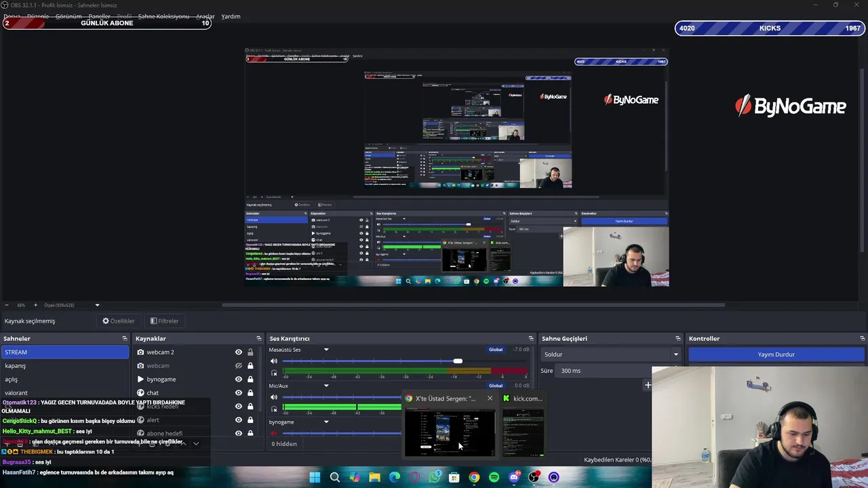
Task: Toggle visibility of webcam 2 source
Action: click(x=239, y=352)
